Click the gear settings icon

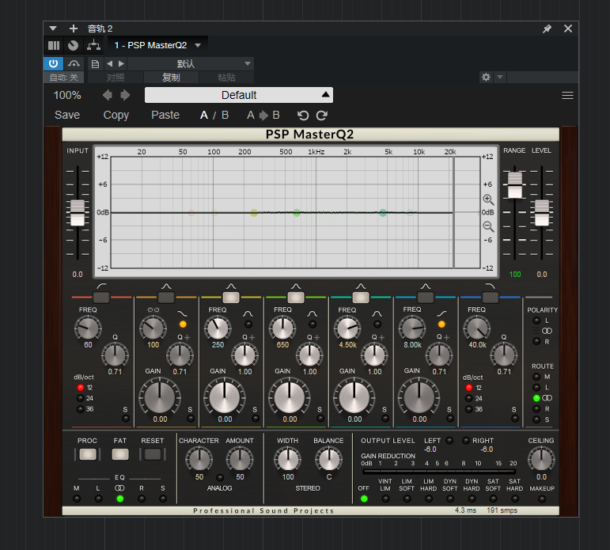pyautogui.click(x=486, y=77)
